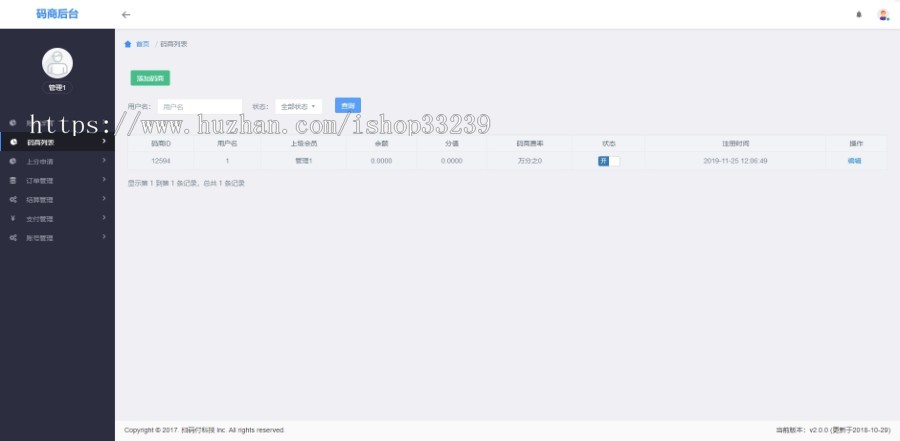Viewport: 900px width, 441px height.
Task: Click the 0.0000 value under 分值
Action: coord(452,161)
